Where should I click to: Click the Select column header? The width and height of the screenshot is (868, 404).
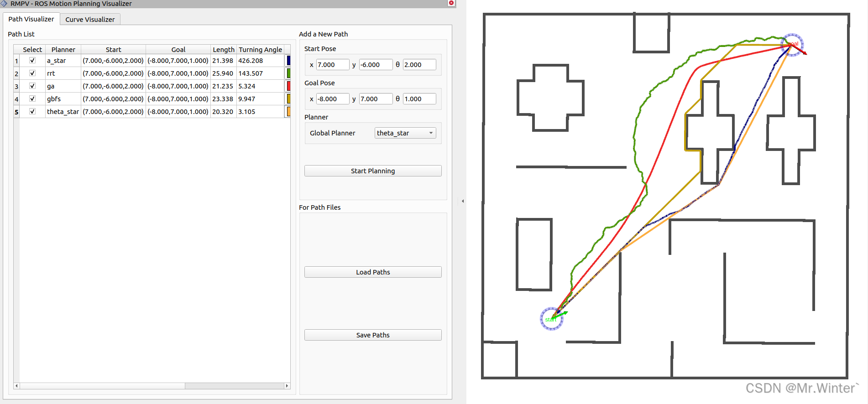coord(32,49)
